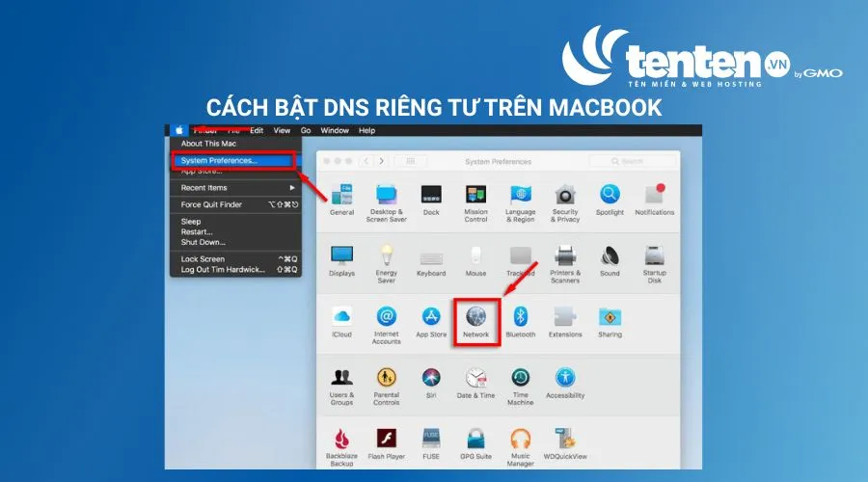
Task: Click the System Preferences search field
Action: (x=632, y=162)
